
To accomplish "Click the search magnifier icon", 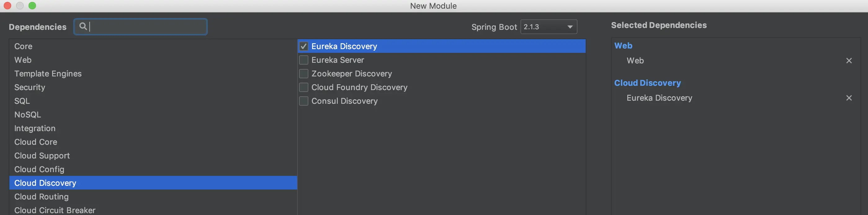I will click(83, 26).
